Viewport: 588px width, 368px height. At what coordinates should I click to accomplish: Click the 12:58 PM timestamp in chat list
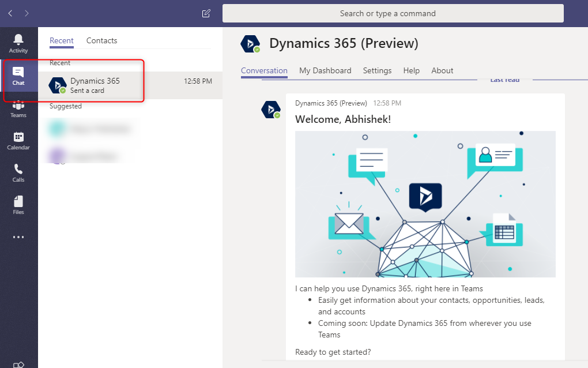click(x=198, y=81)
